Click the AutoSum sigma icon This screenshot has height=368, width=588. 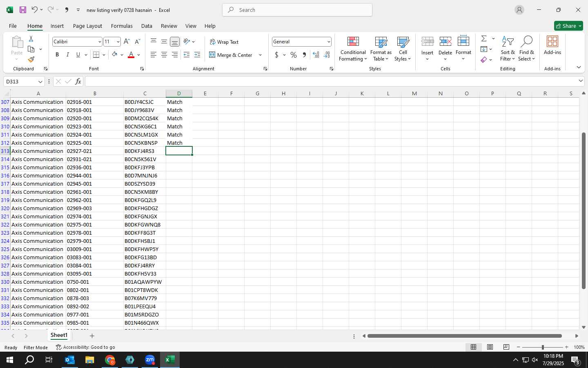click(x=484, y=38)
